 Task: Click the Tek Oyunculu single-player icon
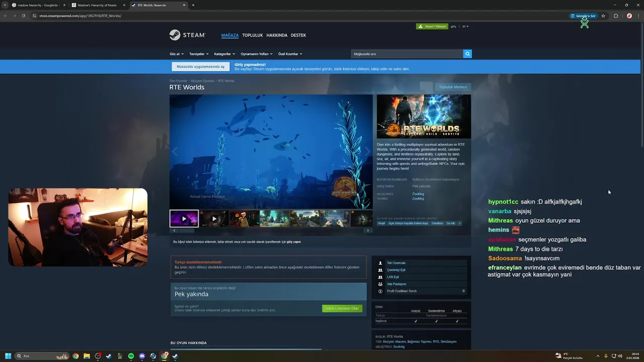[380, 263]
